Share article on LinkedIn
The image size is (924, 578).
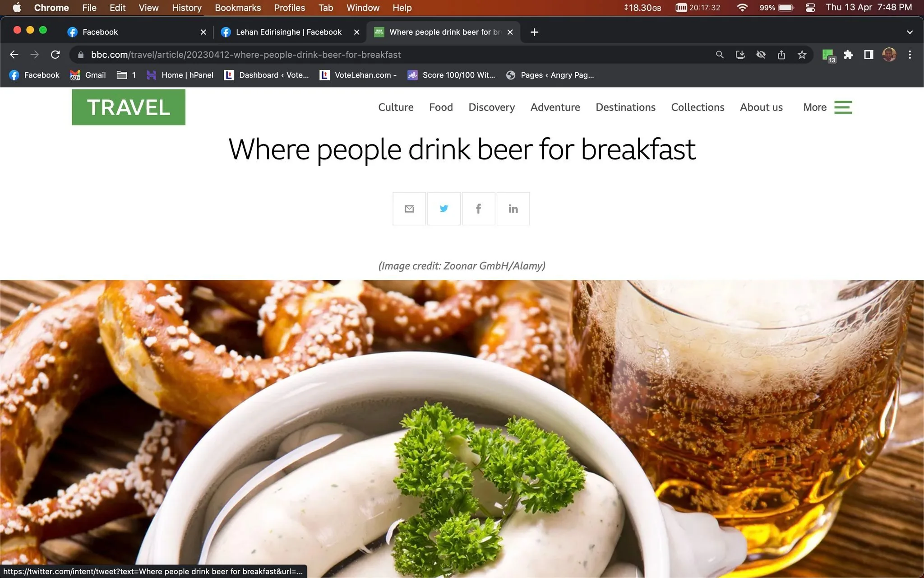click(513, 209)
